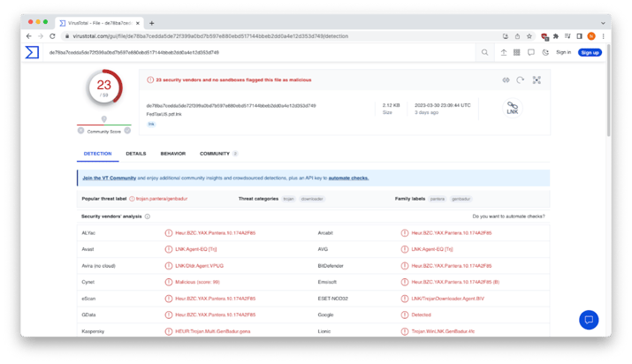Click the search magnifier icon
Image resolution: width=632 pixels, height=364 pixels.
(486, 53)
